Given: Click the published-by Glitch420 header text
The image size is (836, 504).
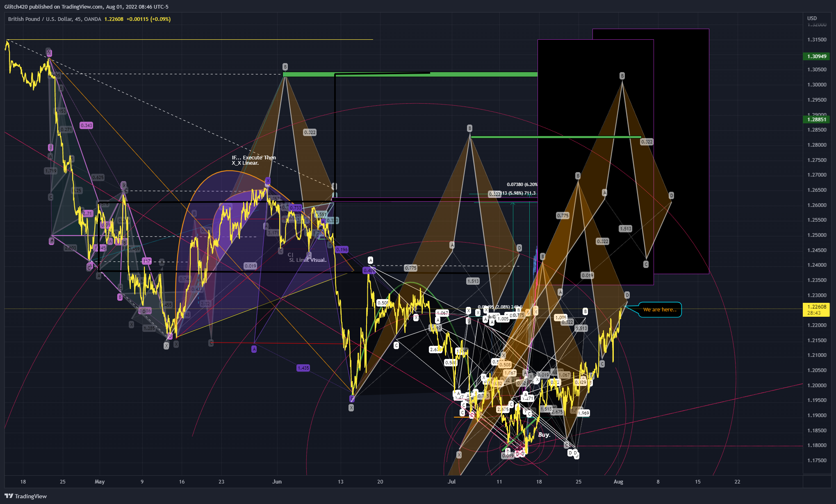Looking at the screenshot, I should [87, 7].
